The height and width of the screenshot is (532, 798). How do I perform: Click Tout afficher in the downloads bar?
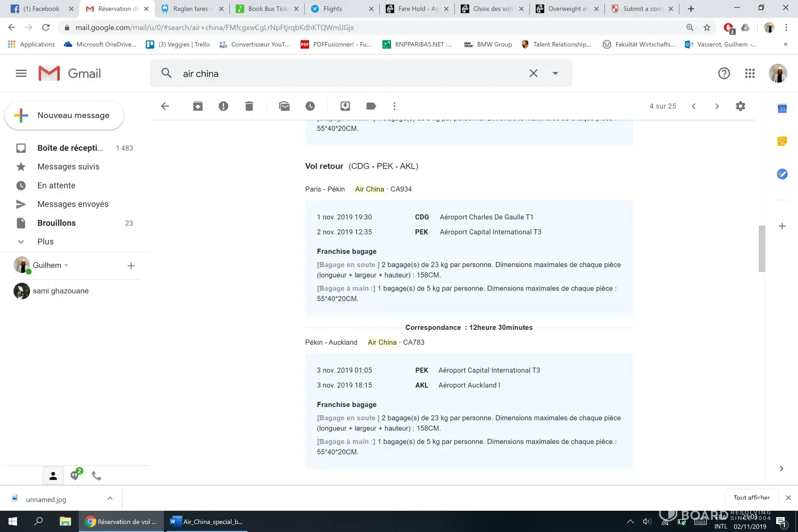tap(751, 498)
